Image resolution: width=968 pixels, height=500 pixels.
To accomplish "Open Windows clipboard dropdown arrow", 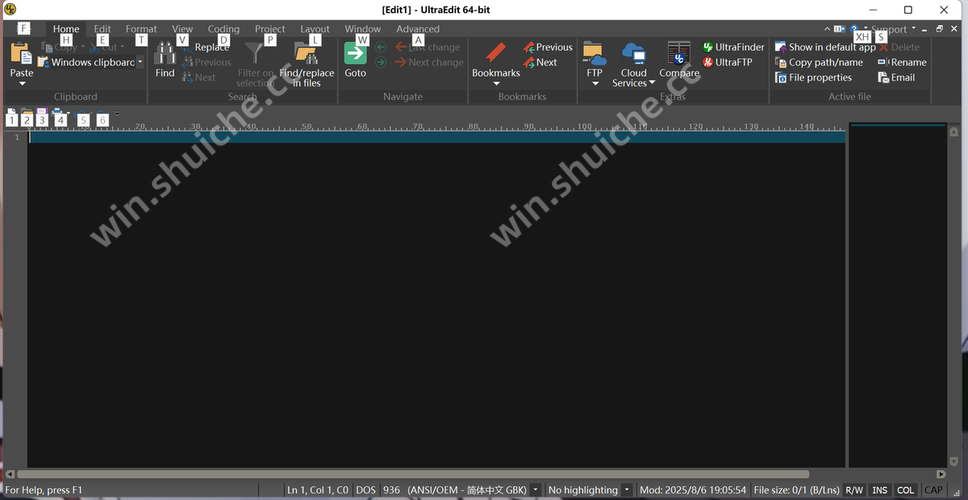I will (x=140, y=62).
